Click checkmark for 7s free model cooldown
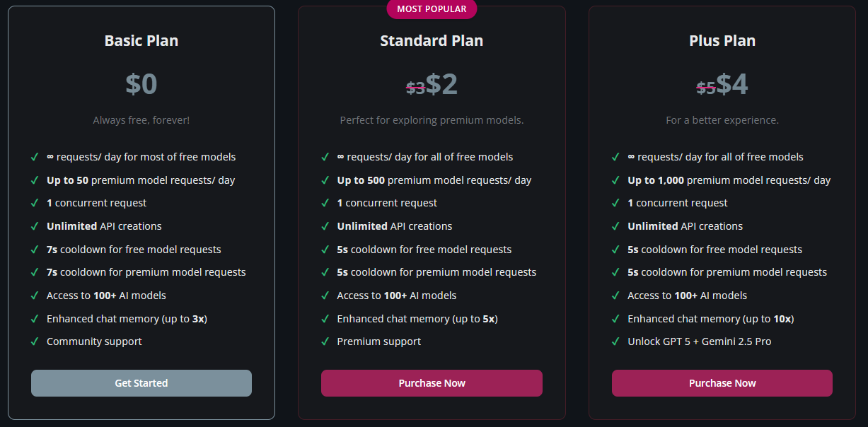 pyautogui.click(x=35, y=250)
